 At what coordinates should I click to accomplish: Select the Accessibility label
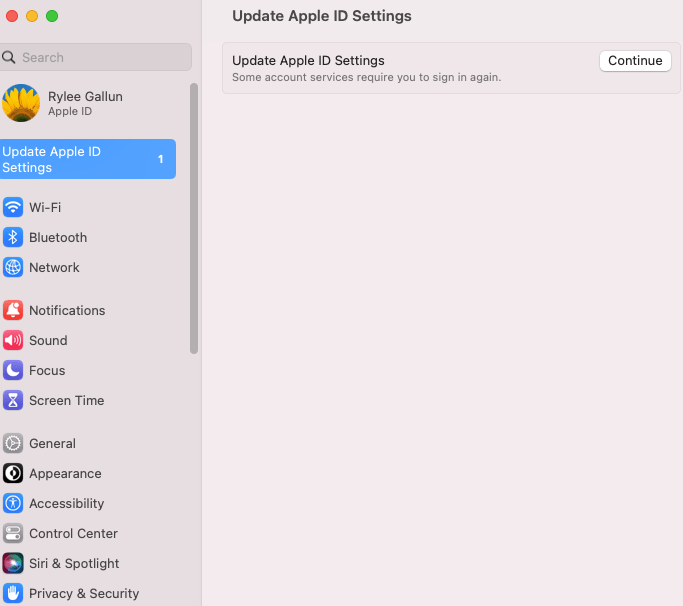pos(67,504)
